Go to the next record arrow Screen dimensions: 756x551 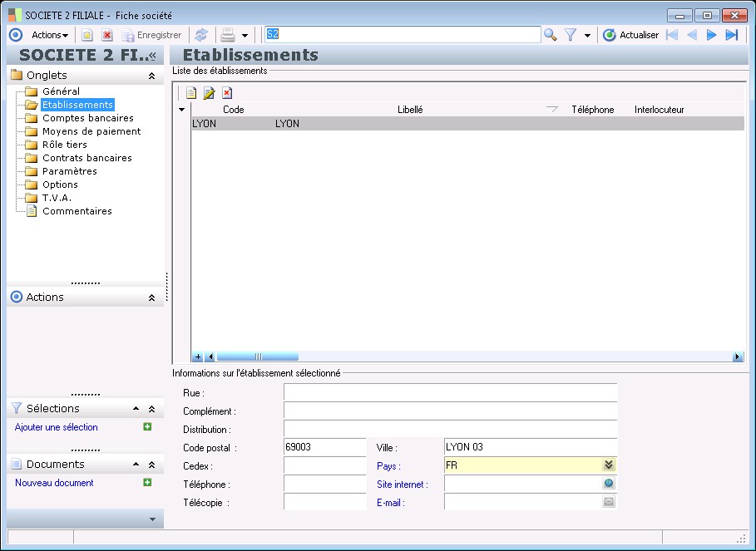pos(712,35)
